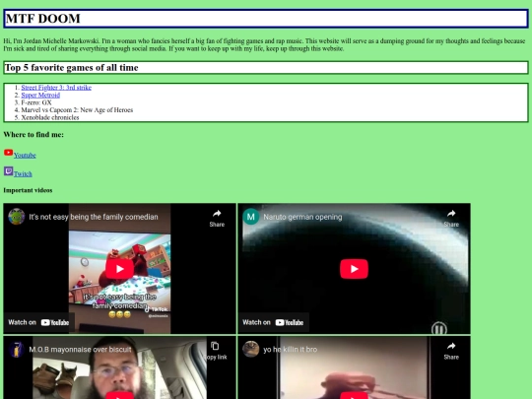The image size is (532, 399).
Task: Open channel avatar on mayonnaise video
Action: point(17,350)
